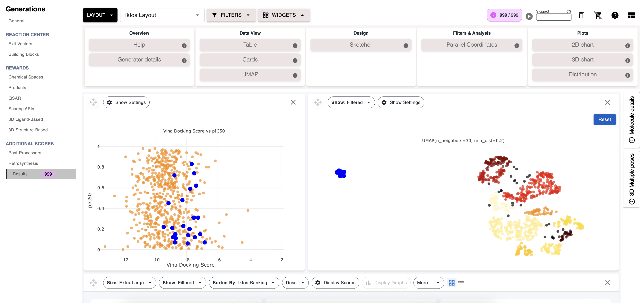Click the trash delete icon
Viewport: 644px width, 303px height.
tap(581, 15)
